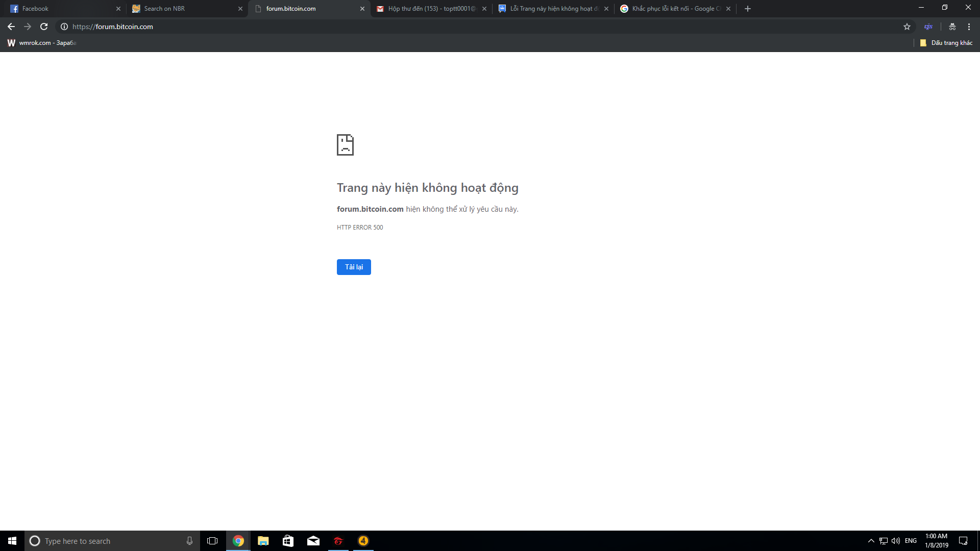The image size is (980, 551).
Task: Open the wmrok.com bookmark
Action: [x=42, y=43]
